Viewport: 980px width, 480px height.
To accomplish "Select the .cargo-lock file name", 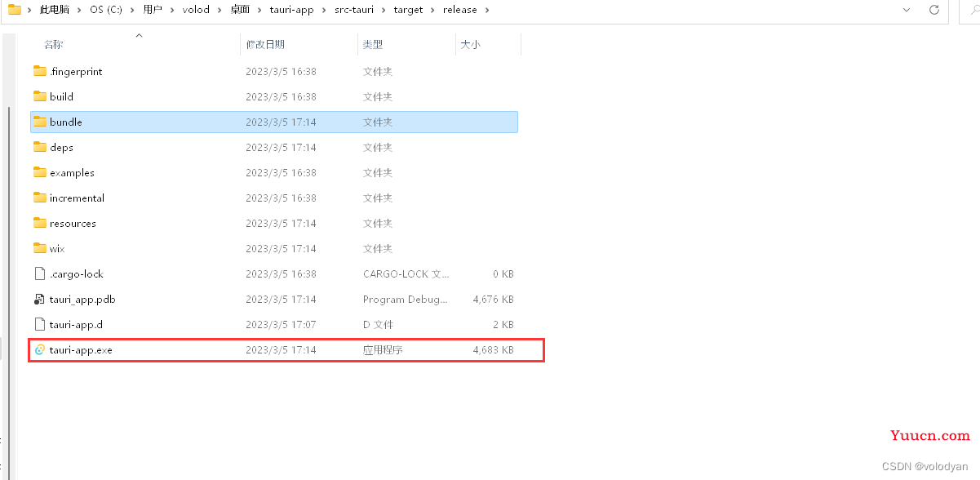I will (77, 273).
